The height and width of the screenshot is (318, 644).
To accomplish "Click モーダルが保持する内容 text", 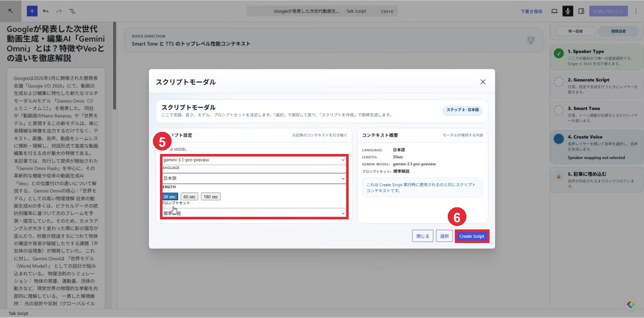I will [x=463, y=135].
